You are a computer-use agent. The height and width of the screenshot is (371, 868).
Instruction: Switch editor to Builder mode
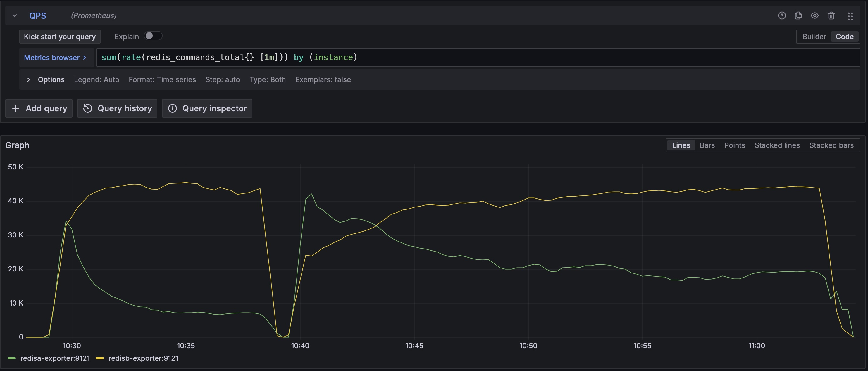pos(814,36)
